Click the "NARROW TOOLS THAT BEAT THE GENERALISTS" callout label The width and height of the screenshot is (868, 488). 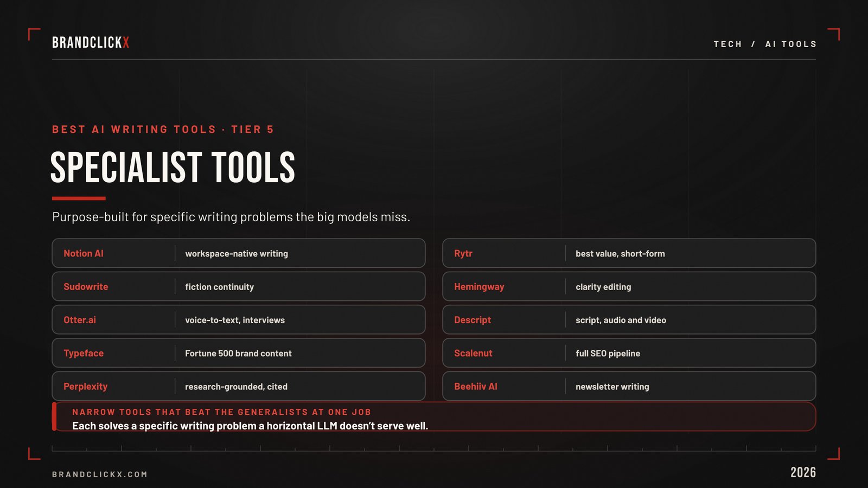tap(221, 412)
